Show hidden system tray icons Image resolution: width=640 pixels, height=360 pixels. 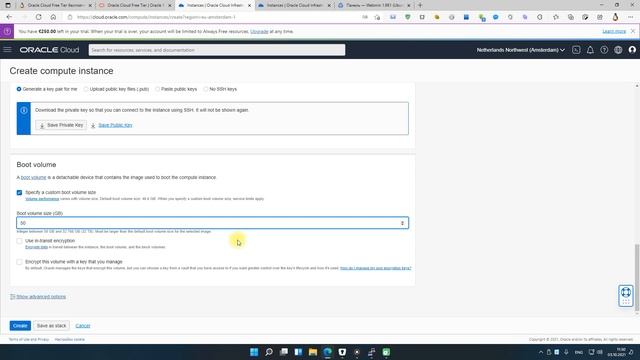click(x=541, y=352)
